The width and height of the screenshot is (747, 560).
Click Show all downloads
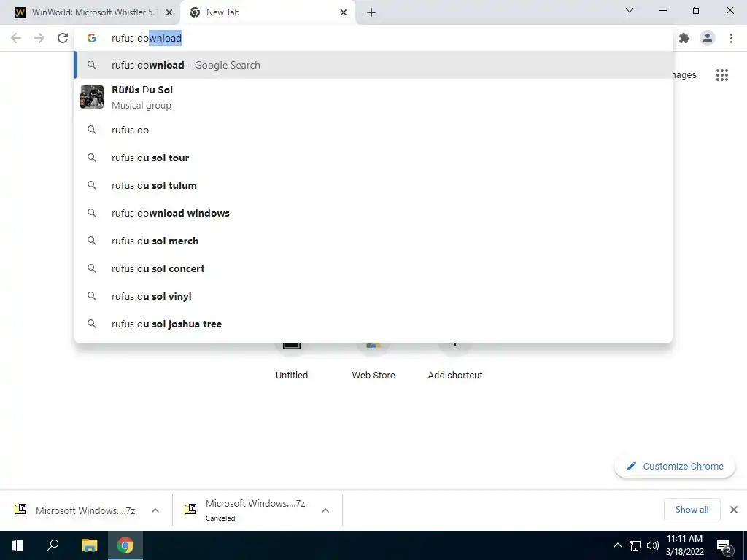[x=692, y=510]
